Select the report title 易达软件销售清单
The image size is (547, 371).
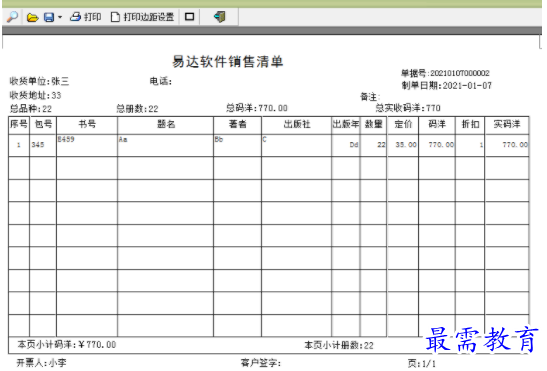click(227, 61)
